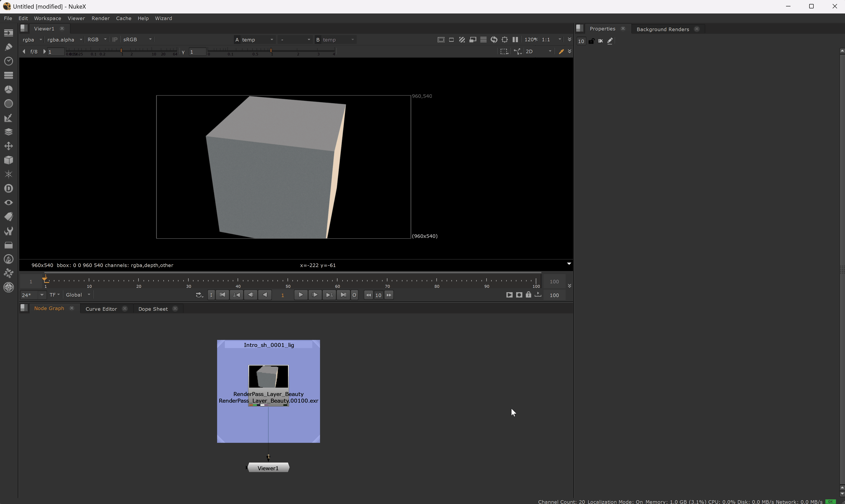Toggle the viewer pause button
The width and height of the screenshot is (845, 504).
[x=515, y=40]
